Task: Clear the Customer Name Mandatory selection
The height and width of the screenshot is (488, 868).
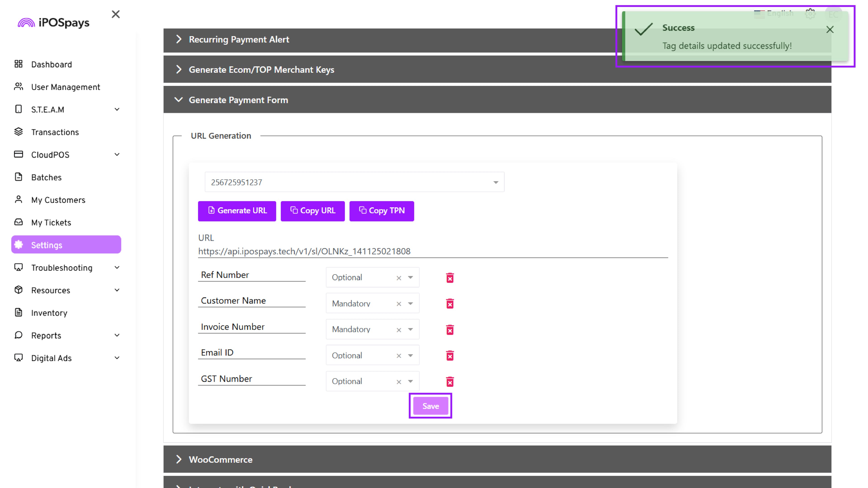Action: pos(399,304)
